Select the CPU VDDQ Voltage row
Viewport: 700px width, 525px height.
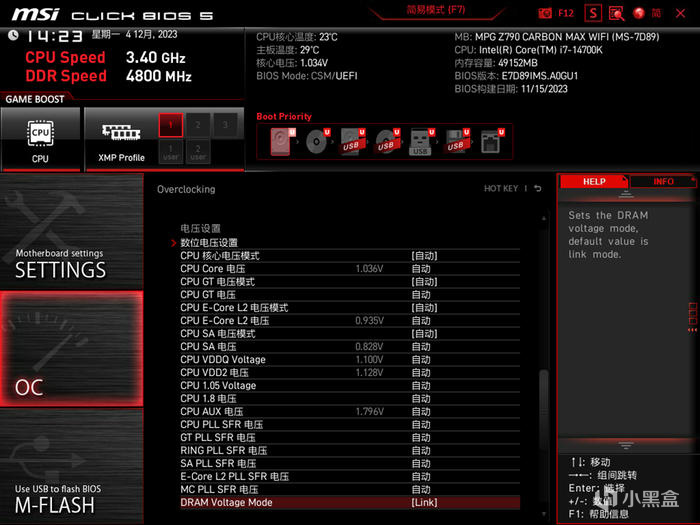[350, 359]
